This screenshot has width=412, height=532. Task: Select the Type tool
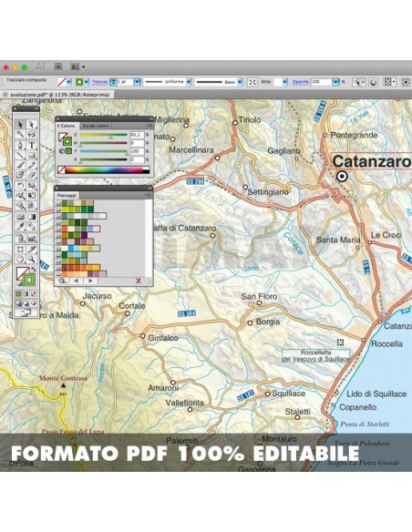coord(32,145)
